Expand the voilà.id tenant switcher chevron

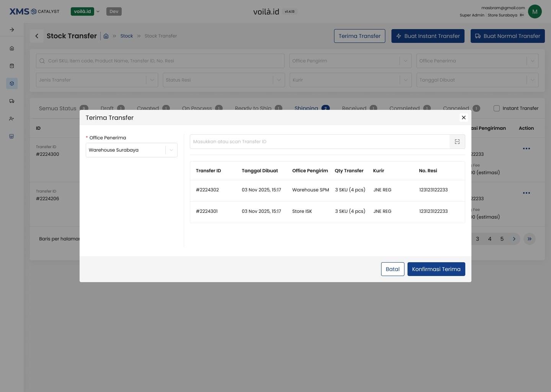98,11
